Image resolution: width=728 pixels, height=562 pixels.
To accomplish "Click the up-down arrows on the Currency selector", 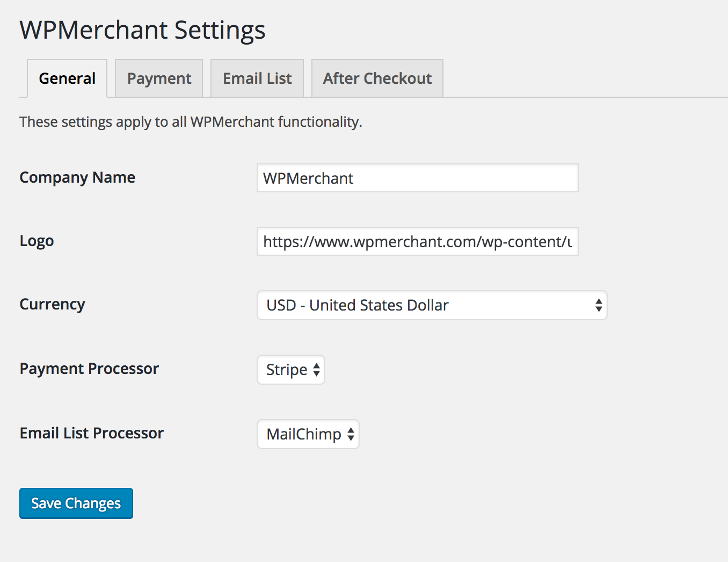I will coord(599,305).
